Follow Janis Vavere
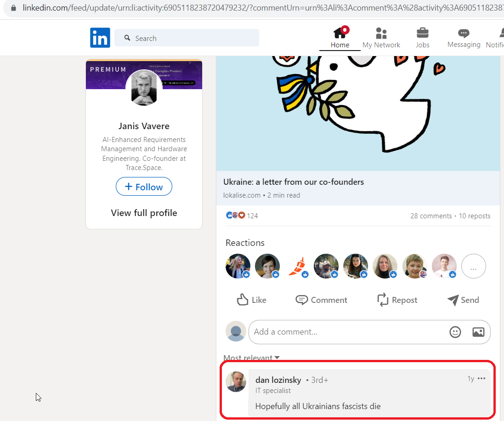 tap(144, 187)
